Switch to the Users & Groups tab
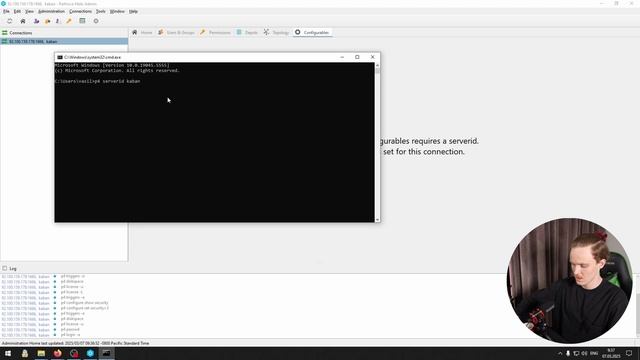 (x=176, y=32)
